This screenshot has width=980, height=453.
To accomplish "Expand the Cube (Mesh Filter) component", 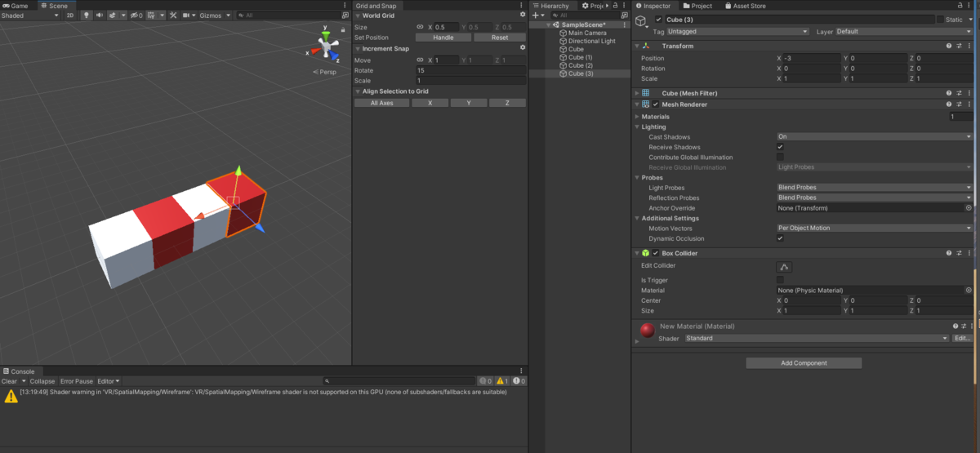I will tap(637, 93).
